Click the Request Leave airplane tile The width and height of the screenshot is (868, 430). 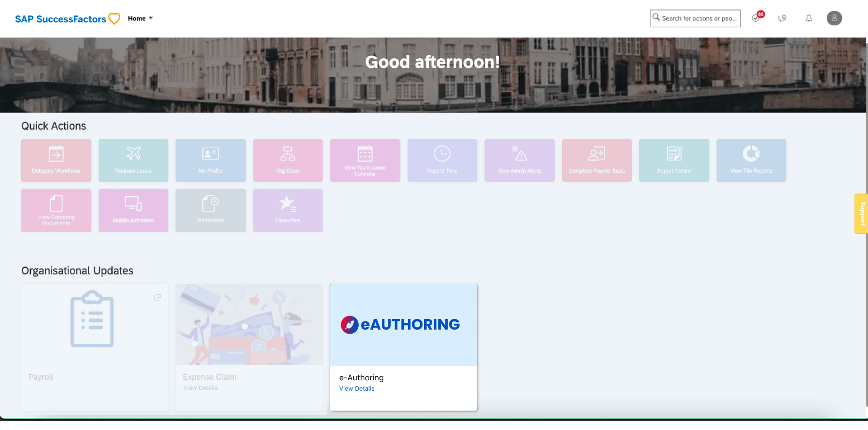(x=133, y=161)
